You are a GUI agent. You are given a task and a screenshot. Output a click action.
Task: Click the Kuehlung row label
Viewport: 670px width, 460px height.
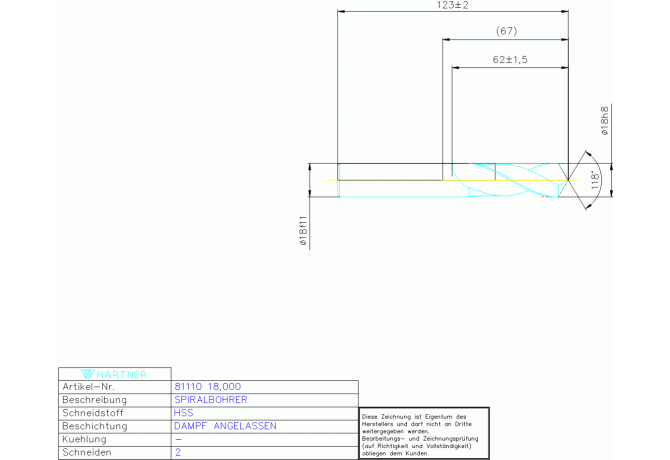tap(84, 439)
